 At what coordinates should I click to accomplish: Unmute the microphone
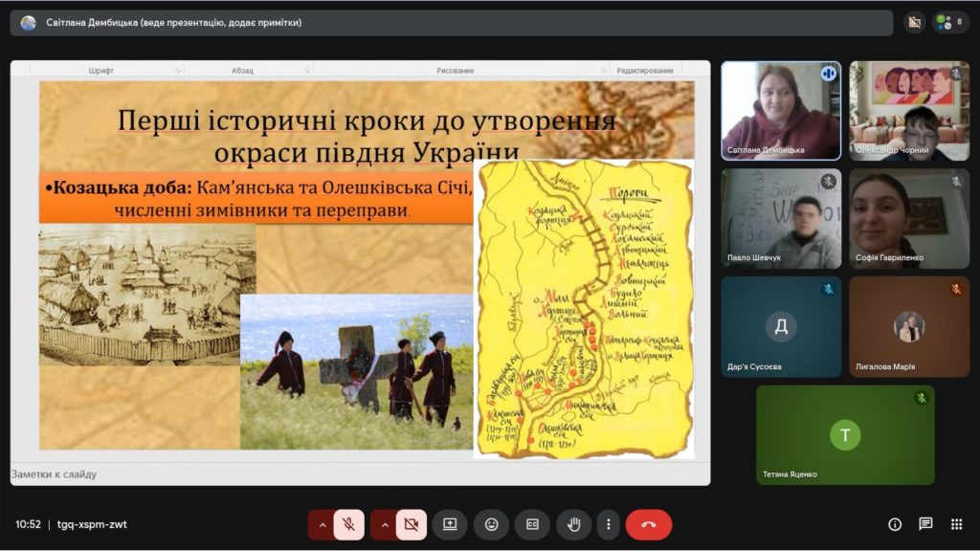[349, 524]
